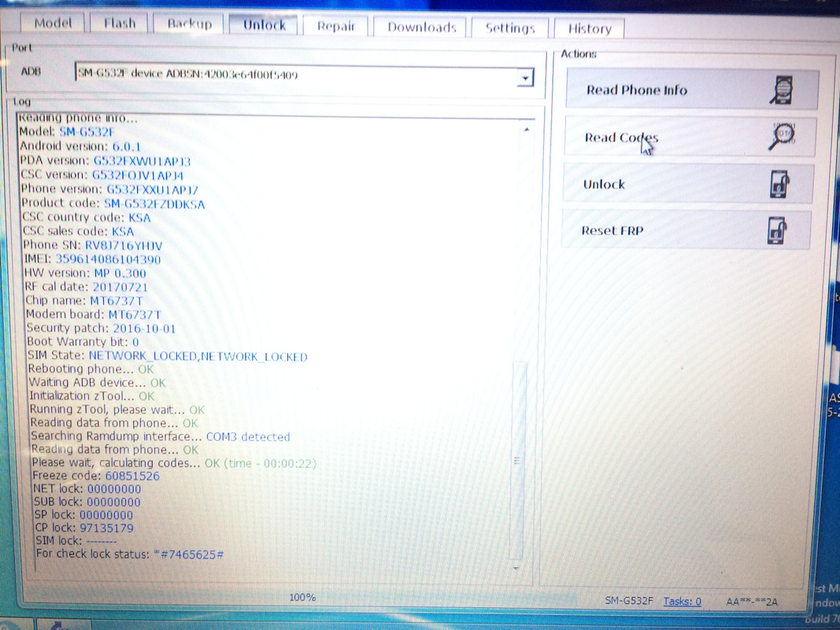Viewport: 840px width, 630px height.
Task: Click the COM3 detected text
Action: pyautogui.click(x=248, y=436)
